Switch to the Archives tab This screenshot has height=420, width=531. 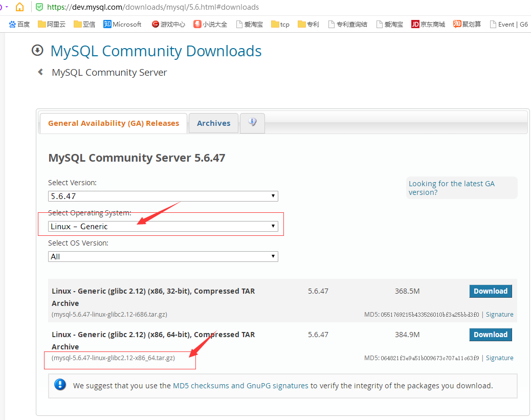[x=213, y=123]
